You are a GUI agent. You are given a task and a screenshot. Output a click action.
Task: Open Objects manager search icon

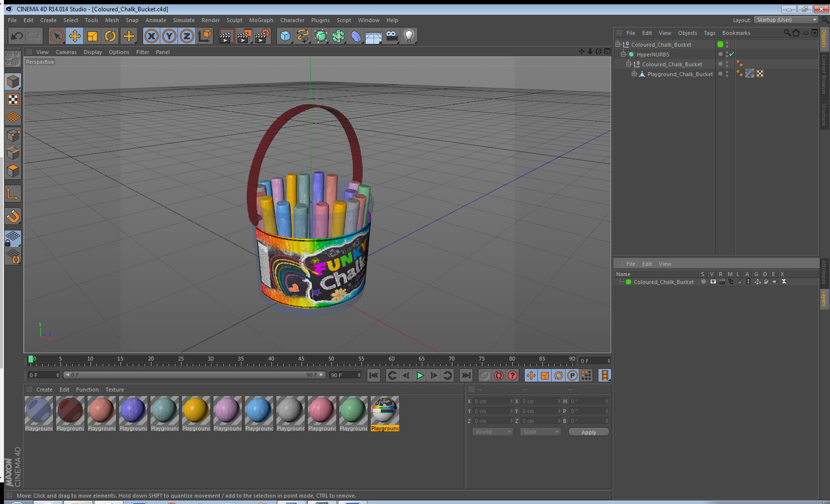(x=787, y=33)
